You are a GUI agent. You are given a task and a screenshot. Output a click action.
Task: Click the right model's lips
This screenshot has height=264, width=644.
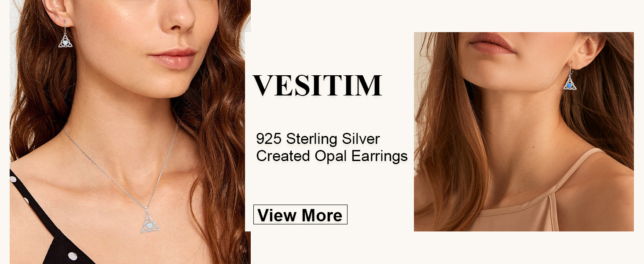click(491, 43)
